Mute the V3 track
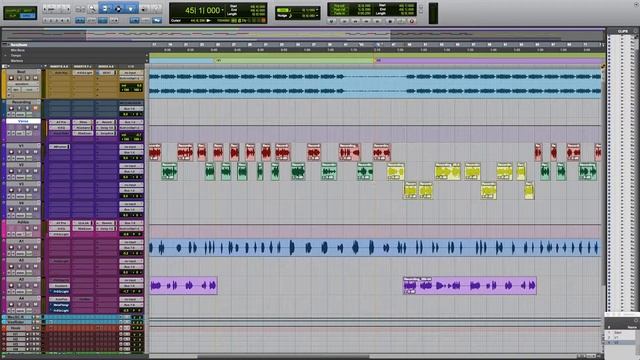The width and height of the screenshot is (640, 360). pos(35,190)
